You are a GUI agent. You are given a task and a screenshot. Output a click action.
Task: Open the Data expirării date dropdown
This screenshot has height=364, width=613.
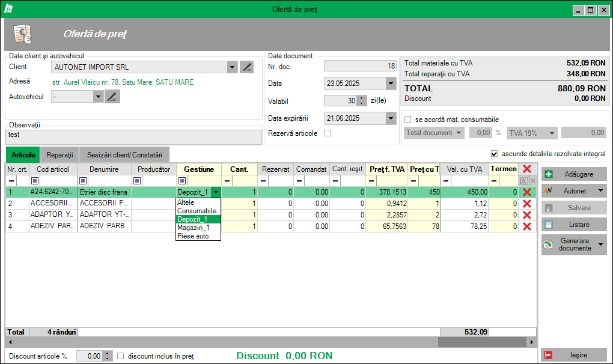[391, 118]
